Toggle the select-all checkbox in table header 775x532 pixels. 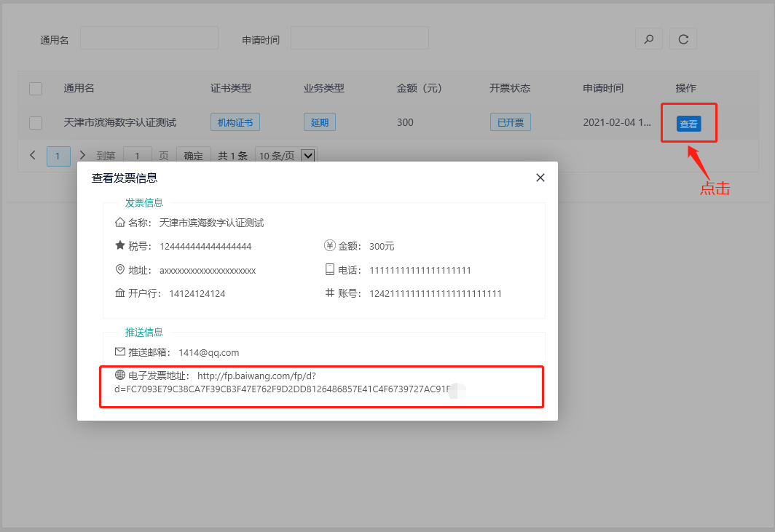(x=36, y=89)
